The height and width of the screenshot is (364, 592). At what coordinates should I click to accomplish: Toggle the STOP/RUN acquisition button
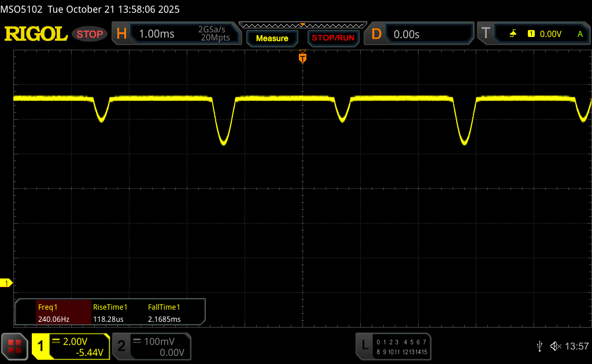click(x=333, y=38)
